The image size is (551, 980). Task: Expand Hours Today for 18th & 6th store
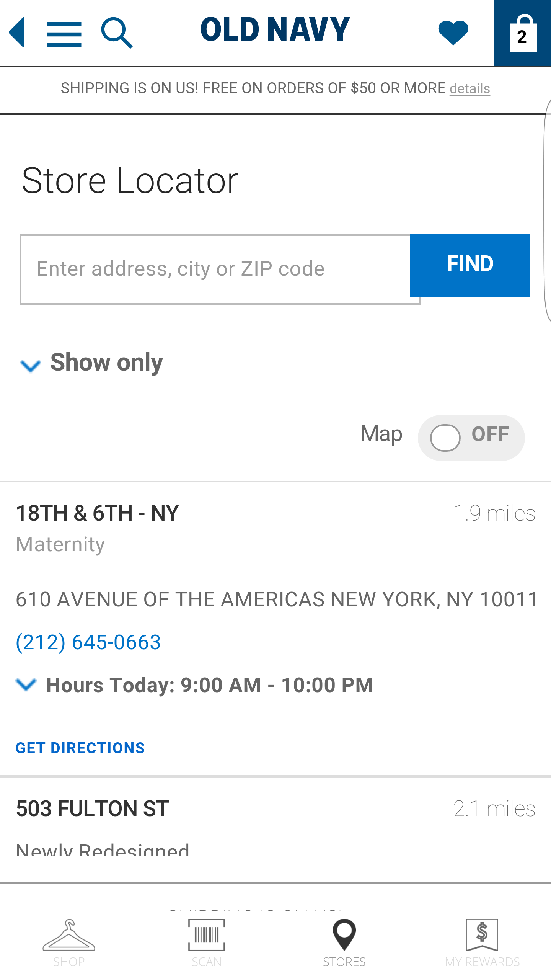click(194, 685)
